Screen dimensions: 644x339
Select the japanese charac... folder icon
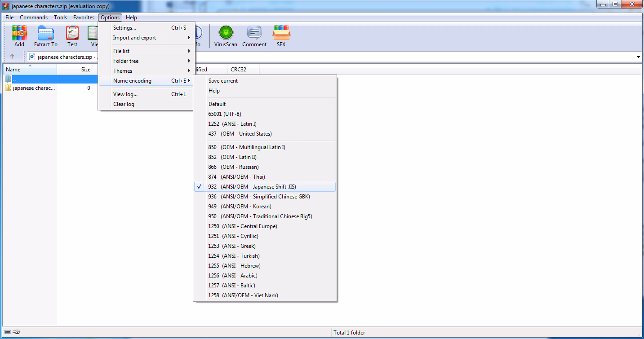click(x=8, y=88)
